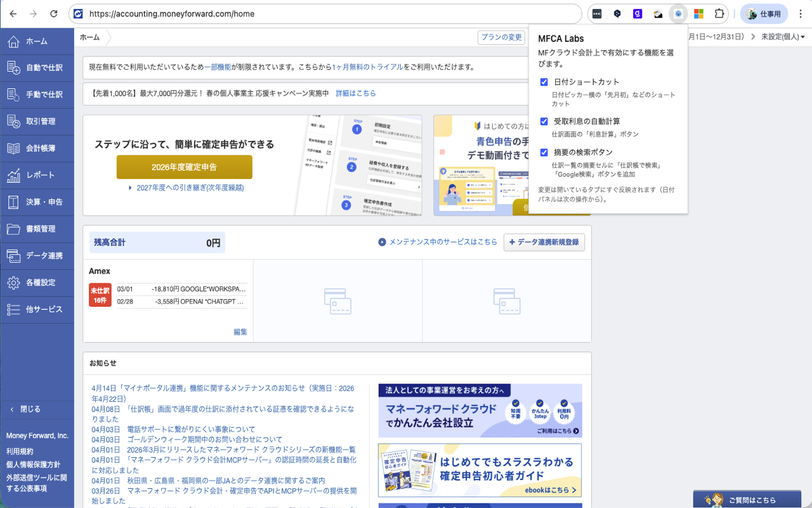Click the ご質問はこちら chat button
This screenshot has width=812, height=508.
[x=746, y=500]
